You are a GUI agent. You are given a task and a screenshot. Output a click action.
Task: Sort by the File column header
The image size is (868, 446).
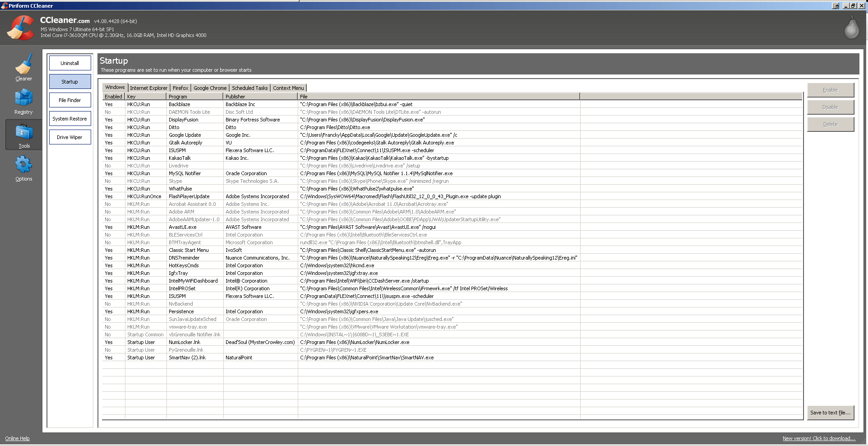[439, 97]
